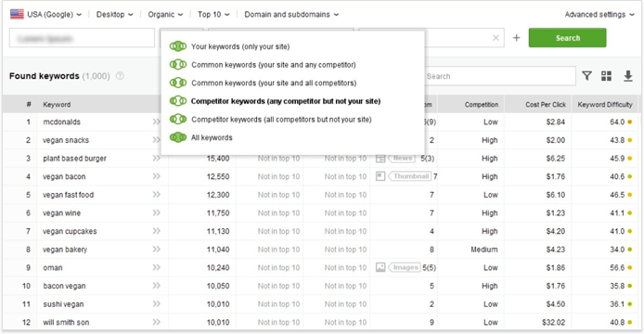Click the 56.6 keyword difficulty value
Viewport: 644px width, 334px height.
617,268
